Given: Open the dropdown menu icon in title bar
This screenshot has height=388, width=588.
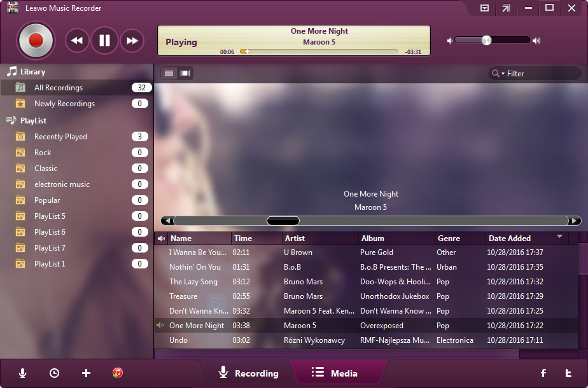Looking at the screenshot, I should (484, 8).
